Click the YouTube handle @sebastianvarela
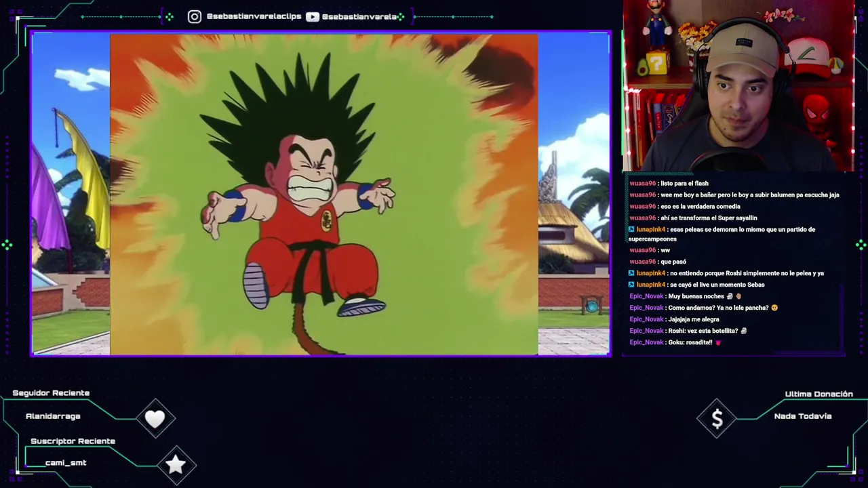This screenshot has height=488, width=868. click(x=359, y=16)
